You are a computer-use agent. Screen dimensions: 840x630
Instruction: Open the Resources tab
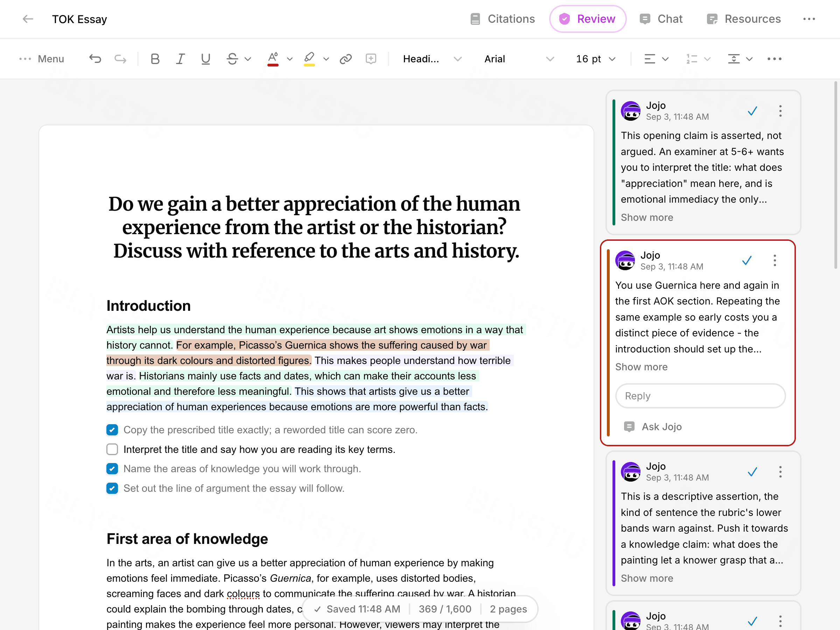tap(743, 19)
